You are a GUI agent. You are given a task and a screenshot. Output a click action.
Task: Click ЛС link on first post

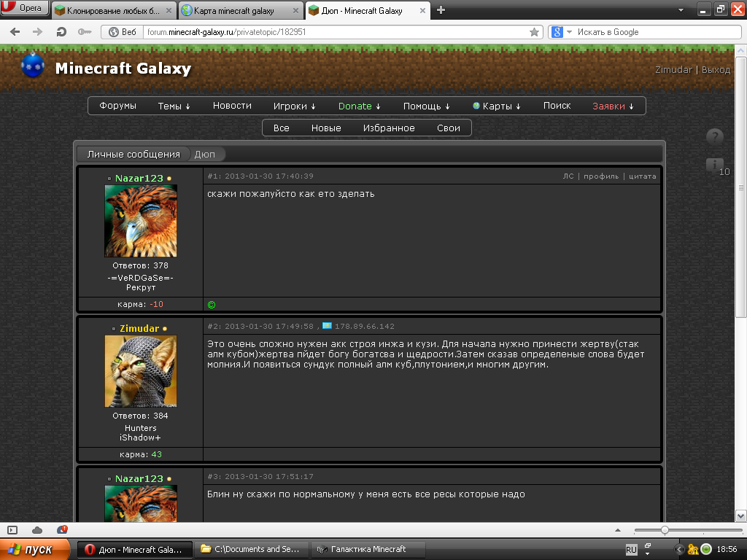[x=568, y=176]
